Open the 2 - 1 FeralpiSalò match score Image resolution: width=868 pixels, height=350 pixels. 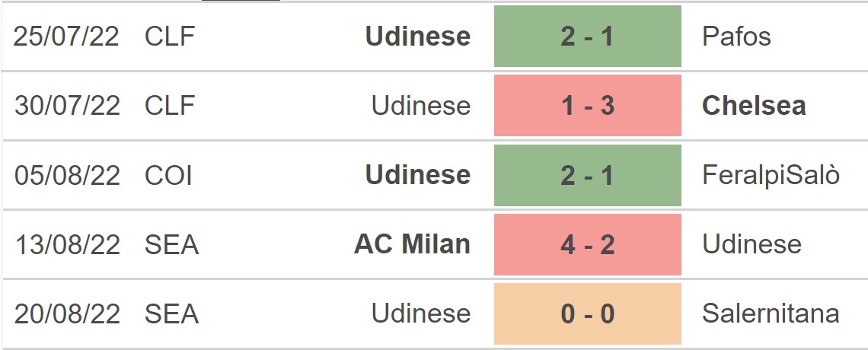pos(587,175)
